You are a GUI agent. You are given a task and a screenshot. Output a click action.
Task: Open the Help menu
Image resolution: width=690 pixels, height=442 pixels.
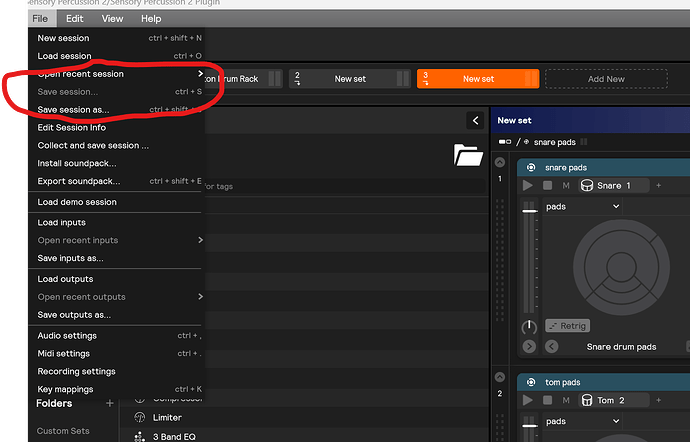click(x=151, y=18)
